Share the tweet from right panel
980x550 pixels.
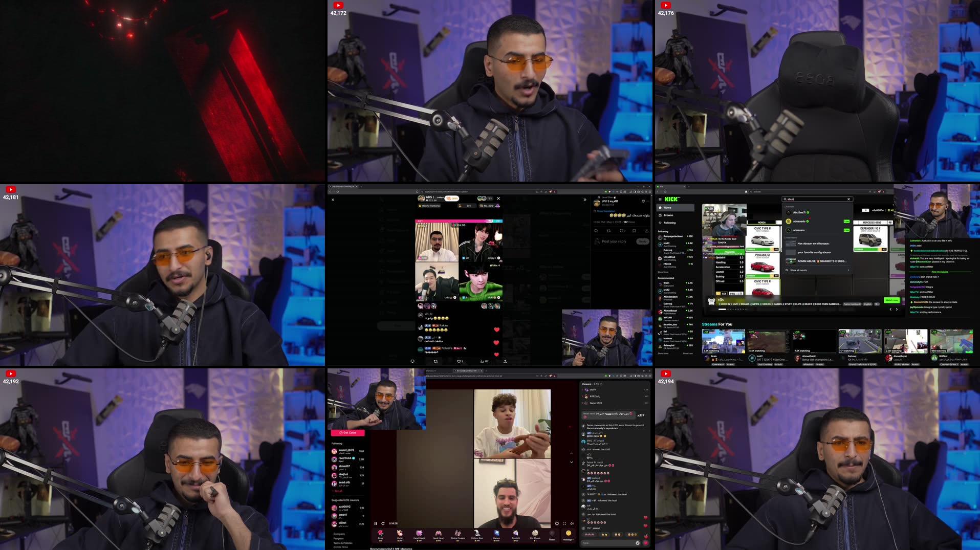[x=647, y=231]
